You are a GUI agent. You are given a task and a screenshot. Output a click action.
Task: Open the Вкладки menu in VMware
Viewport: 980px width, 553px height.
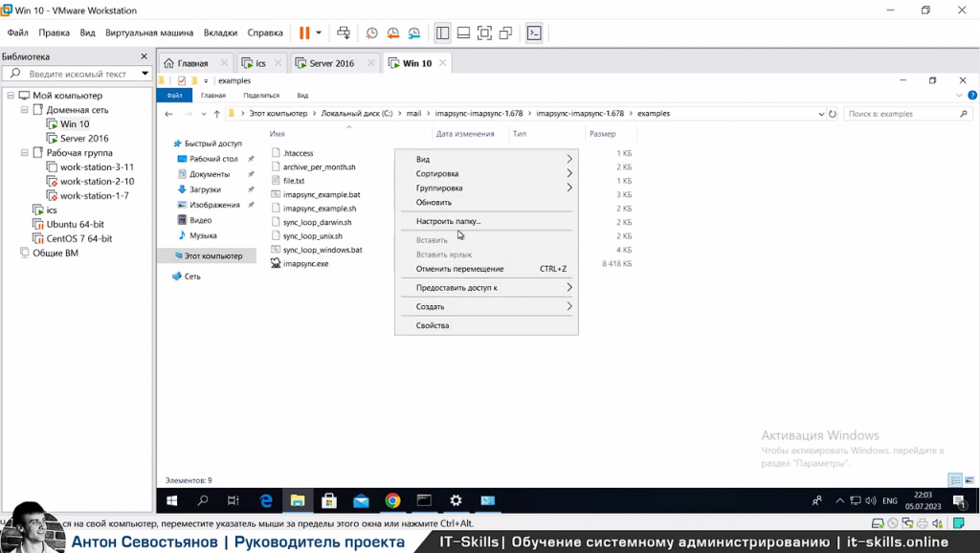point(221,33)
